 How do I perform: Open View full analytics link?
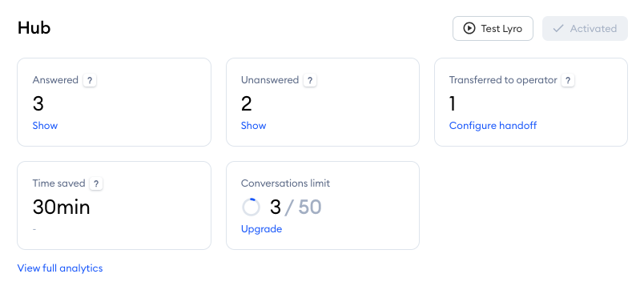60,268
